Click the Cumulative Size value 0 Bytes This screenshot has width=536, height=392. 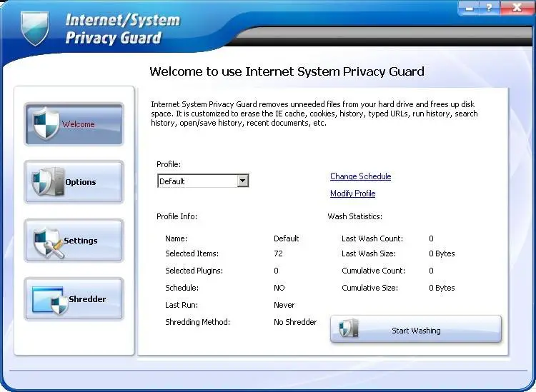[x=442, y=288]
